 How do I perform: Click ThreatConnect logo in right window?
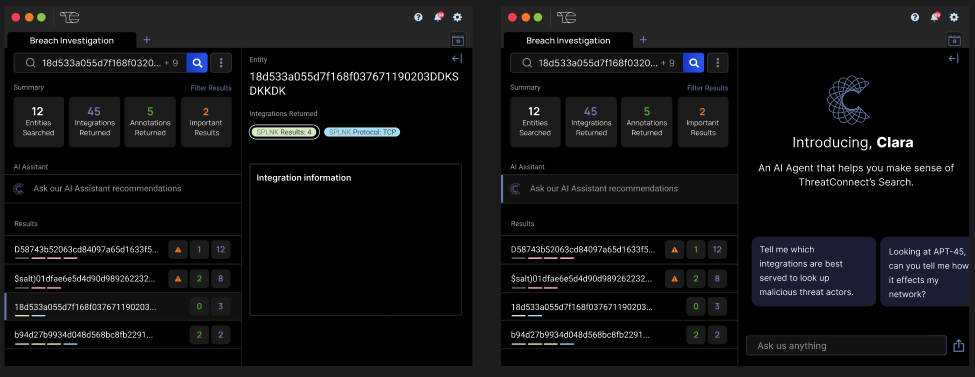click(x=566, y=17)
